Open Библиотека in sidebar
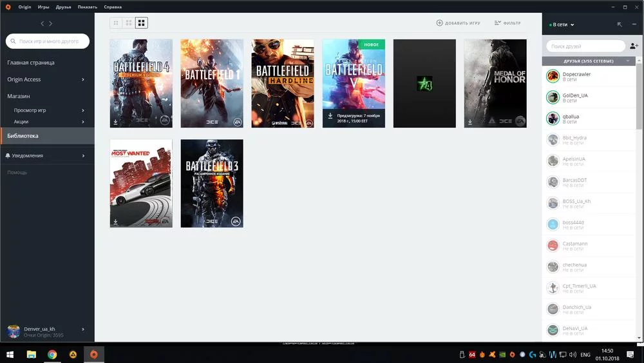 pyautogui.click(x=47, y=135)
